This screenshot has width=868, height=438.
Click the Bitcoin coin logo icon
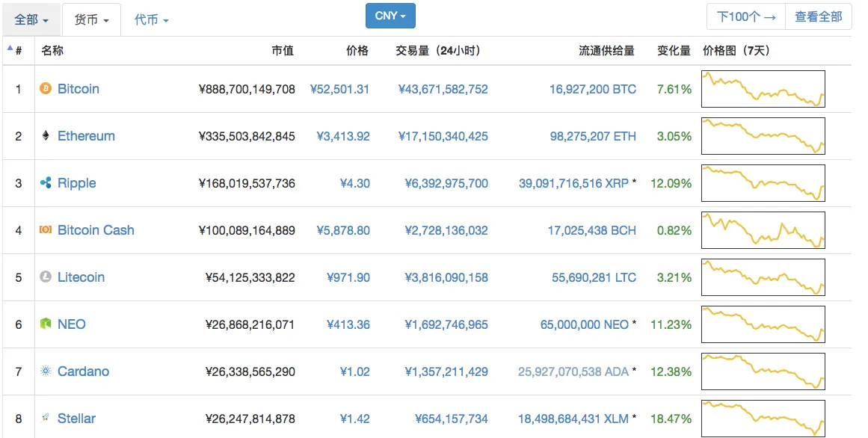tap(46, 88)
